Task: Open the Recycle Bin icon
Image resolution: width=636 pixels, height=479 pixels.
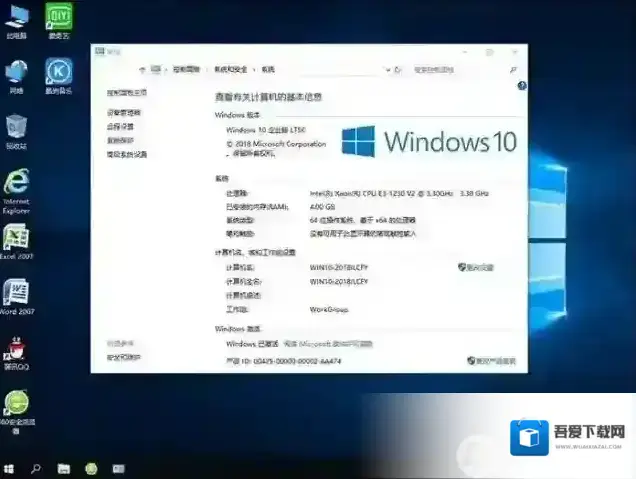Action: click(x=16, y=128)
